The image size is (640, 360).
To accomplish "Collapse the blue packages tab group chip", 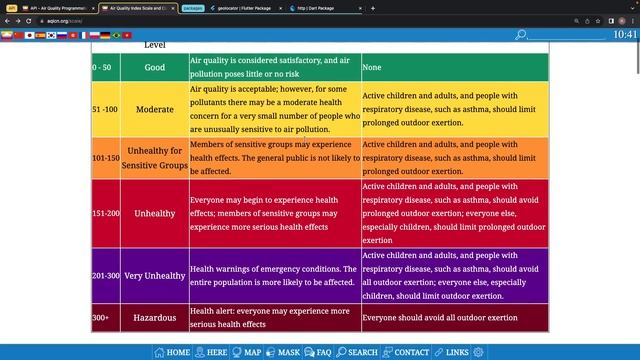I will pos(193,8).
